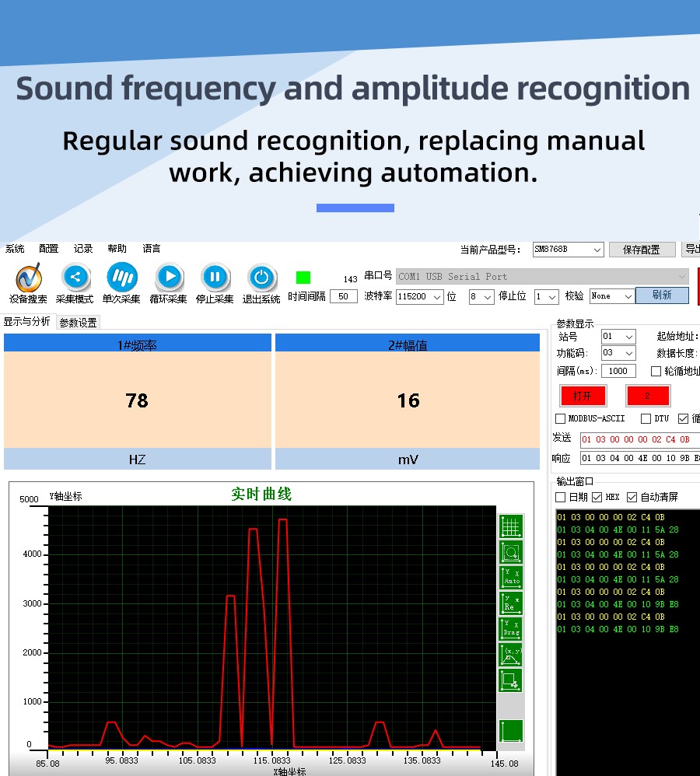
Task: Click the (x,y) coordinate readout icon
Action: coord(510,654)
